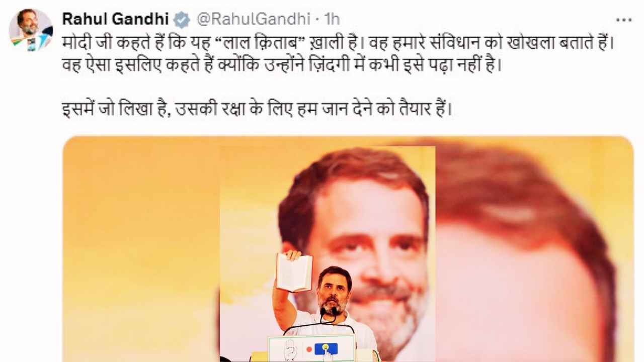Viewport: 644px width, 362px height.
Task: Click the Rahul Gandhi display name
Action: coord(115,20)
